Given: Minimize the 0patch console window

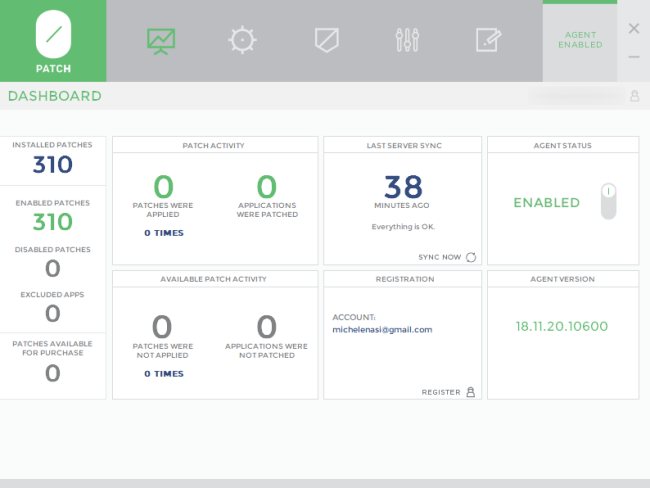Looking at the screenshot, I should (x=633, y=57).
